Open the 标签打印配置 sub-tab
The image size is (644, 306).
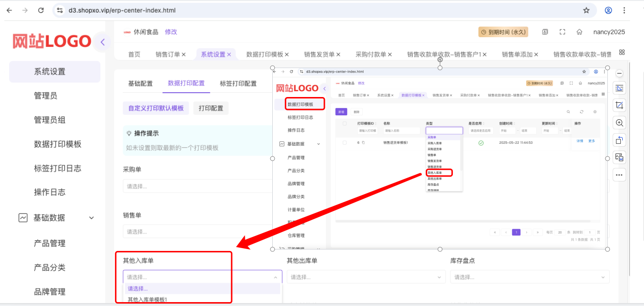[238, 83]
